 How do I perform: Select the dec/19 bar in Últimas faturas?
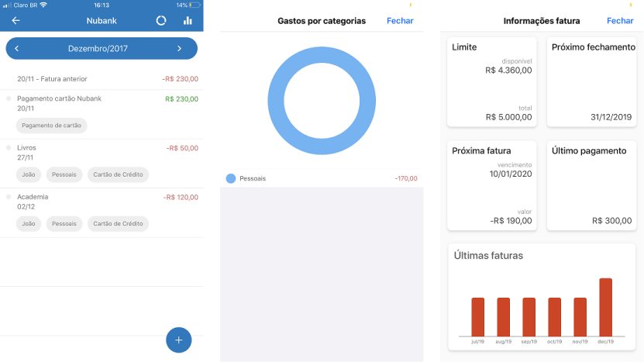(x=605, y=307)
